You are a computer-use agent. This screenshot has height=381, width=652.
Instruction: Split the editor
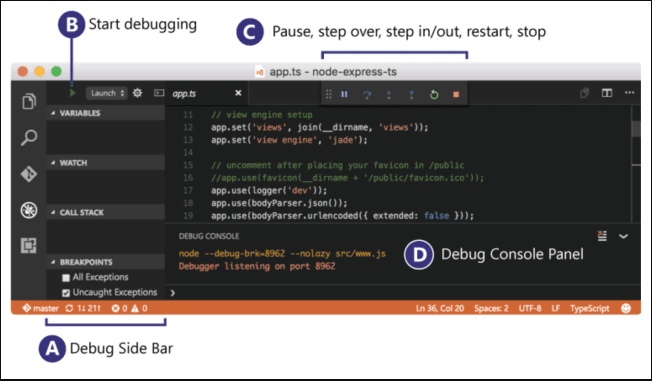[607, 93]
